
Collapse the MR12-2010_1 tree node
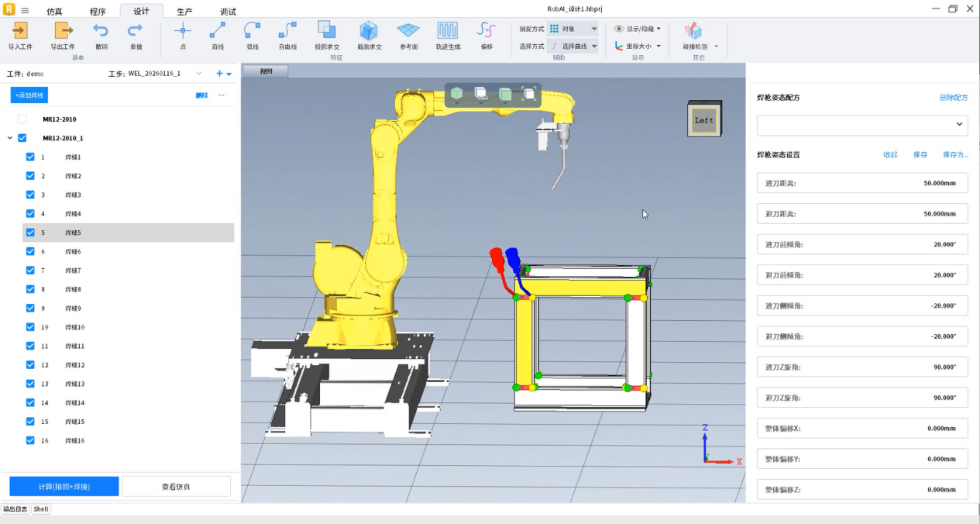point(10,138)
